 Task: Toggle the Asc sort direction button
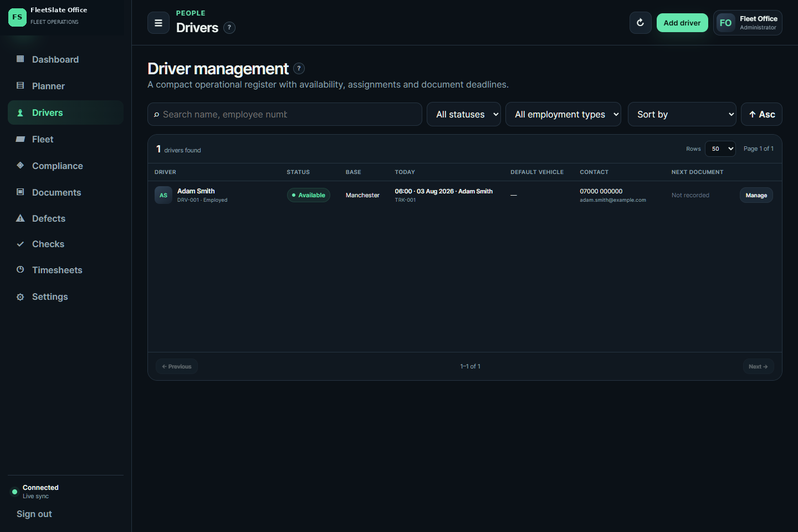point(761,114)
